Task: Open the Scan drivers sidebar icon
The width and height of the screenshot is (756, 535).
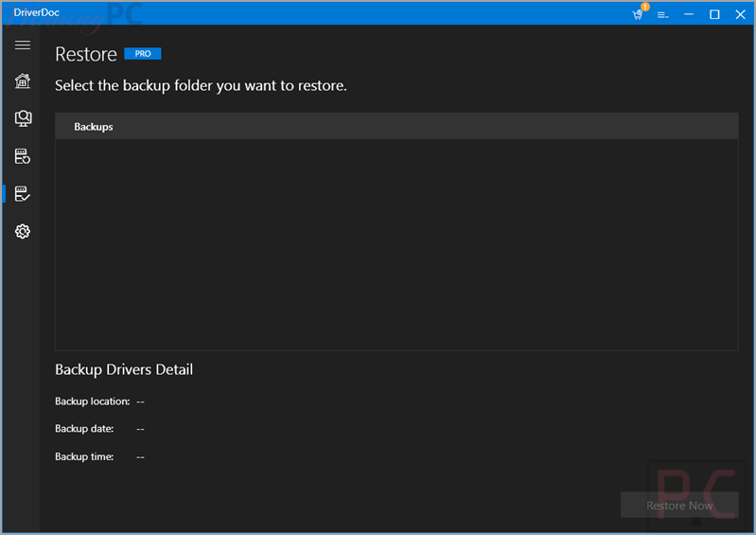Action: coord(23,118)
